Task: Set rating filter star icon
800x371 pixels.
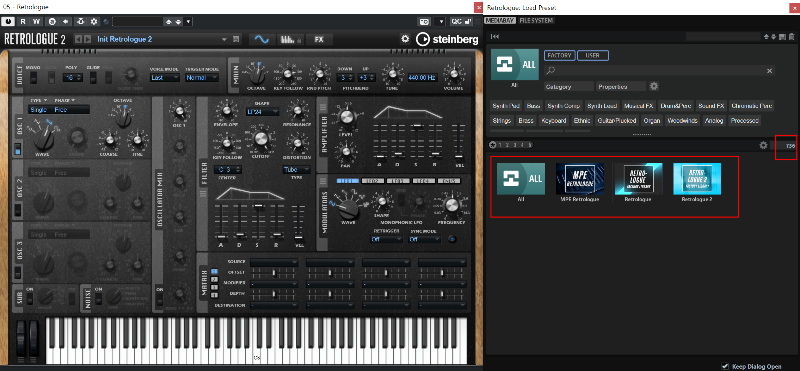Action: 492,145
